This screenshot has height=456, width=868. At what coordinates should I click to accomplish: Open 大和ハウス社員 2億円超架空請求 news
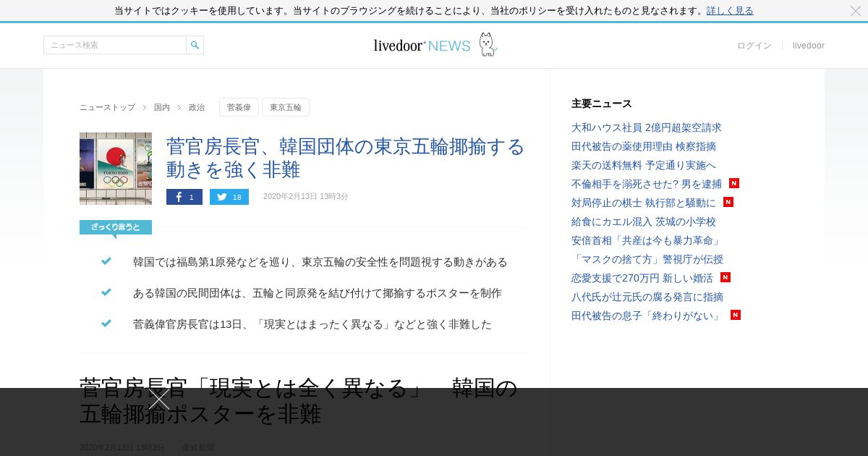[x=647, y=127]
